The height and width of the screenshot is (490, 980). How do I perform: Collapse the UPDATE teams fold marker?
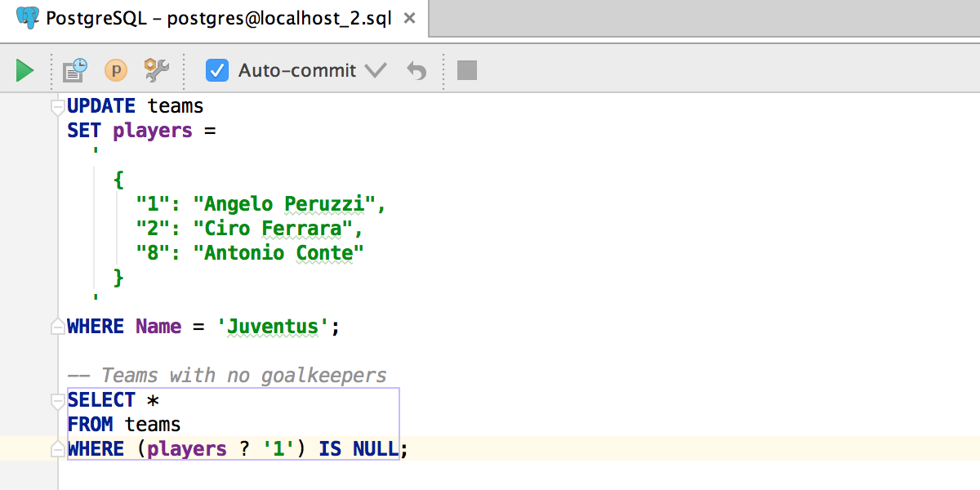point(58,107)
